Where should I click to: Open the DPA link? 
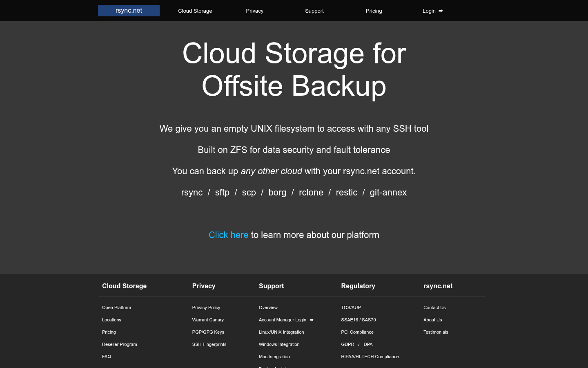(368, 344)
